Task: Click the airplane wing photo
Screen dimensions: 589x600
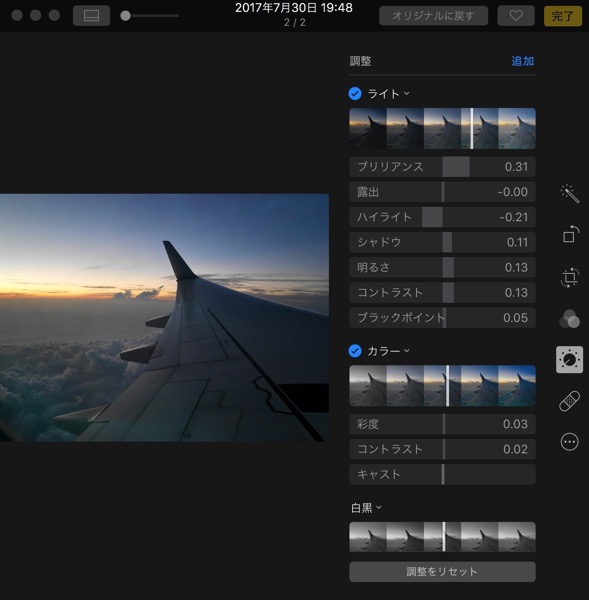Action: (164, 318)
